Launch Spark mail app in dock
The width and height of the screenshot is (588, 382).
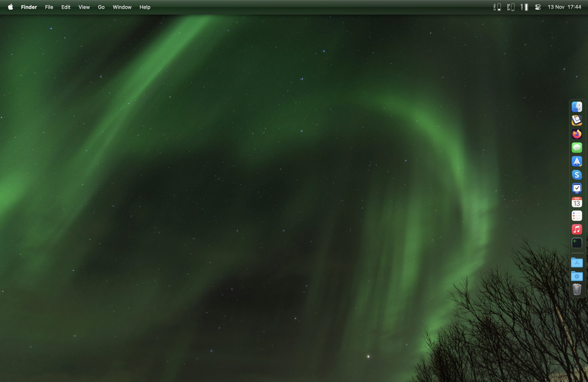(x=577, y=161)
